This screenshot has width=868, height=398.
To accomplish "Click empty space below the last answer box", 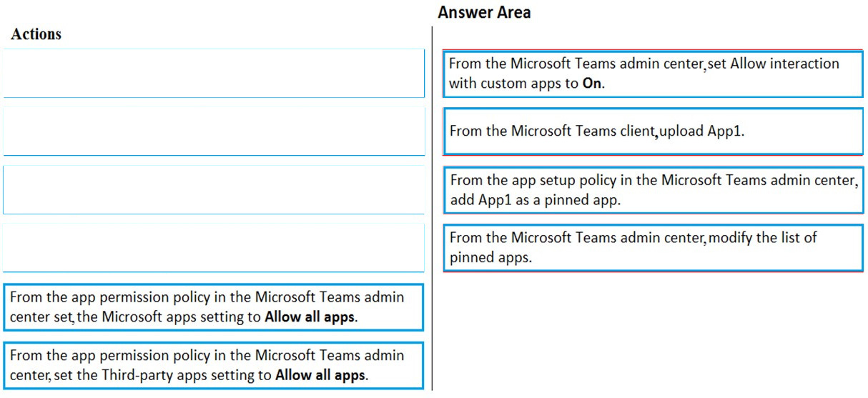I will point(653,329).
